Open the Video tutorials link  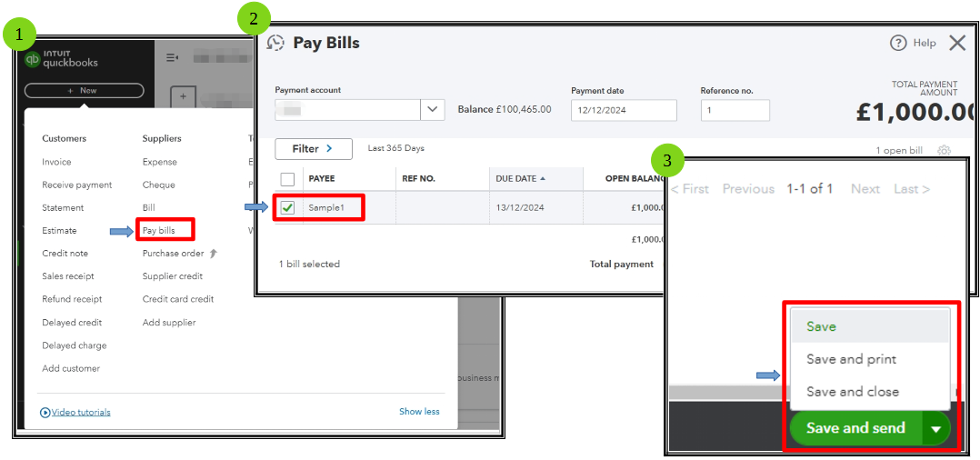[81, 413]
